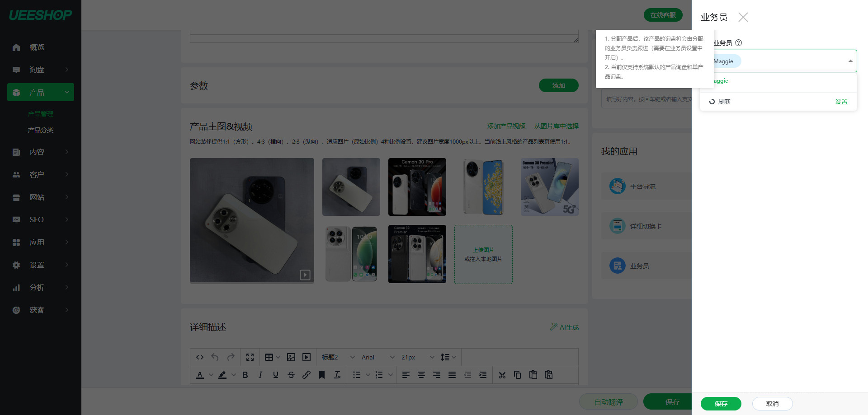This screenshot has width=868, height=415.
Task: Click the undo arrow in editor toolbar
Action: [x=215, y=357]
